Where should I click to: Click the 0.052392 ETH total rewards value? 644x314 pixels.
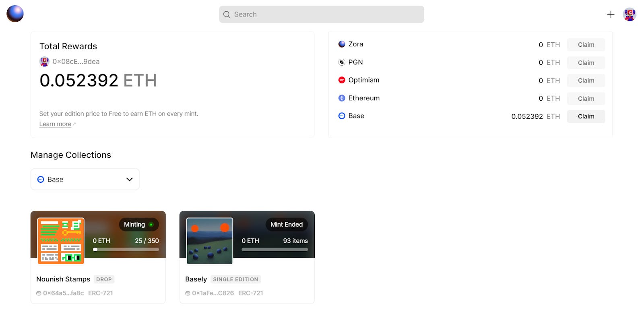(98, 81)
